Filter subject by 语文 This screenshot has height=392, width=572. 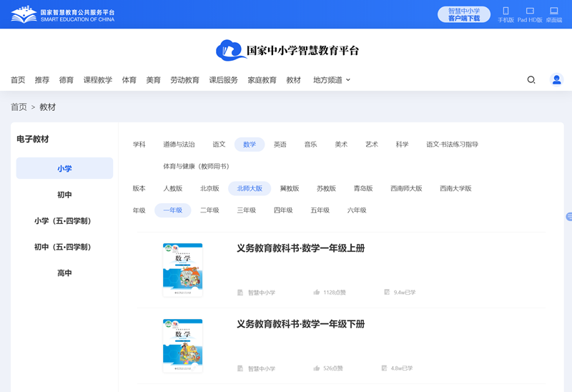(219, 144)
